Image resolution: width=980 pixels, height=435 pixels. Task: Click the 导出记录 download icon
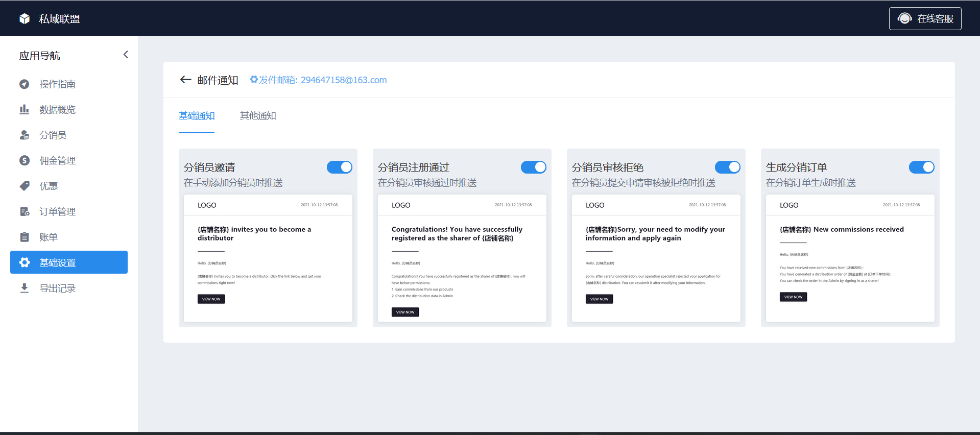24,288
